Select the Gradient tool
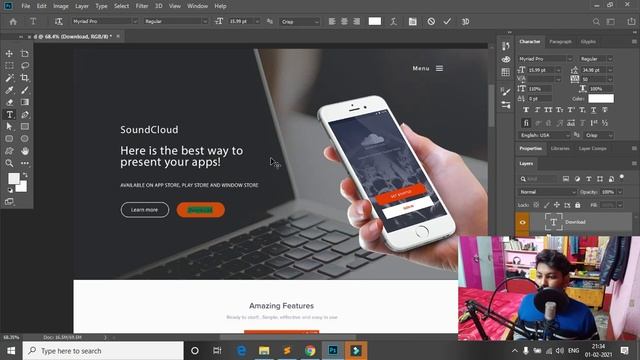640x360 pixels. point(25,102)
